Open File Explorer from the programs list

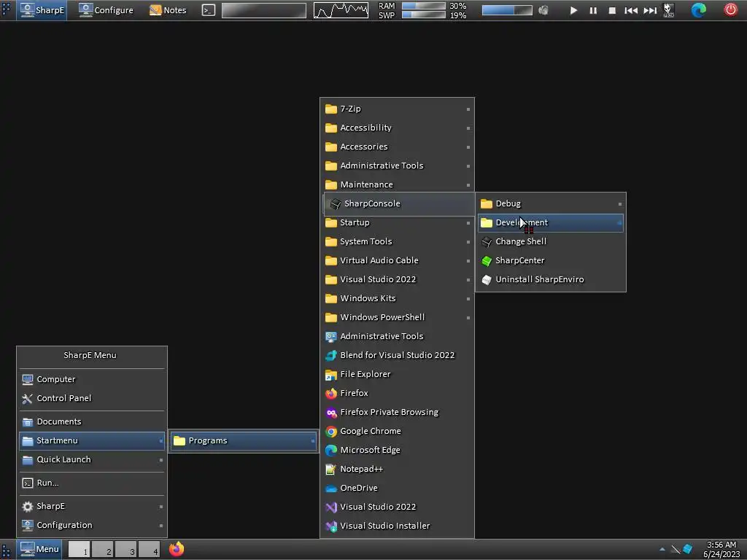(x=398, y=374)
